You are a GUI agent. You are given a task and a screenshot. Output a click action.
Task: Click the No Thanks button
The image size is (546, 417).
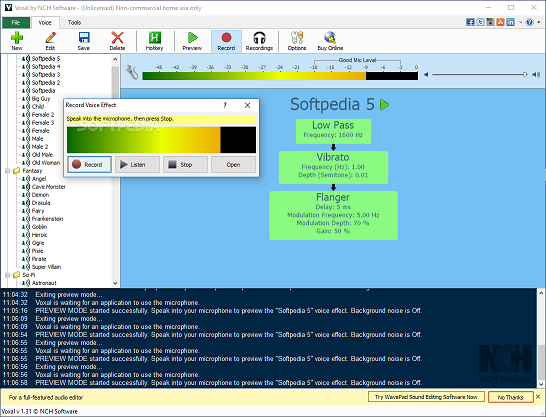tap(510, 397)
